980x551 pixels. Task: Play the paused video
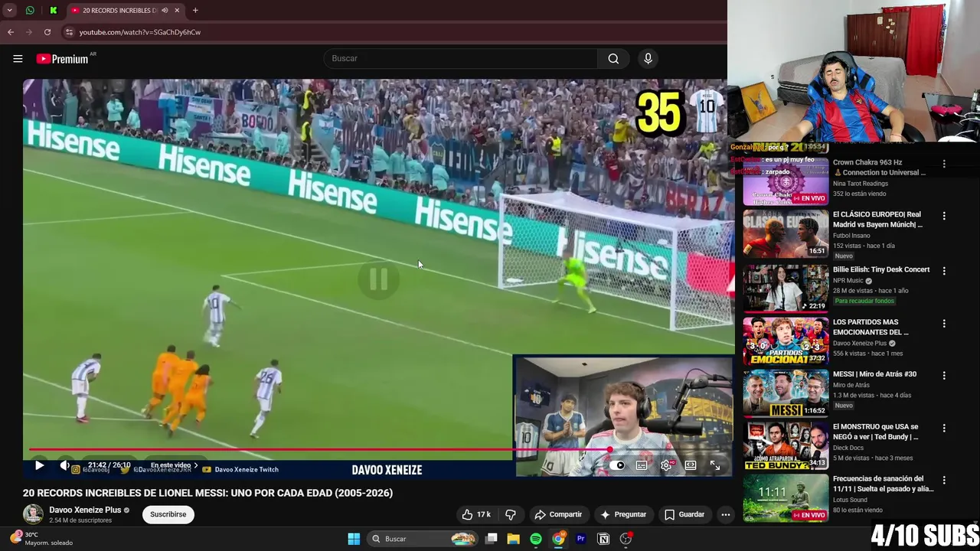click(x=39, y=465)
